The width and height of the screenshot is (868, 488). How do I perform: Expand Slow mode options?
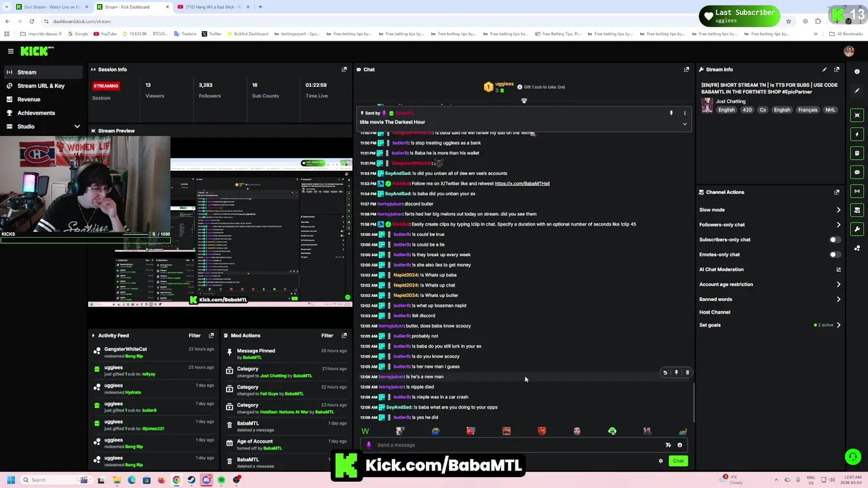pos(838,209)
